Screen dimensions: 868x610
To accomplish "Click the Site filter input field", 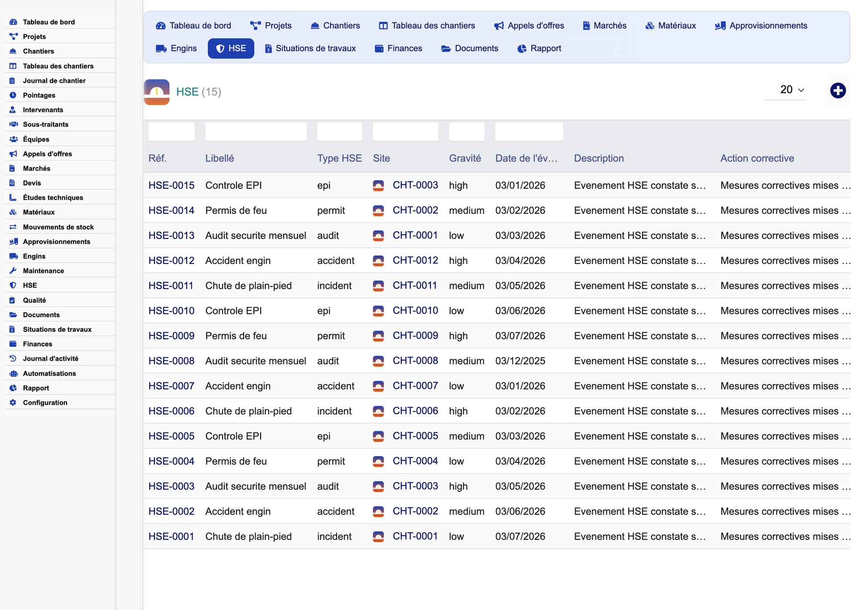I will pos(405,132).
